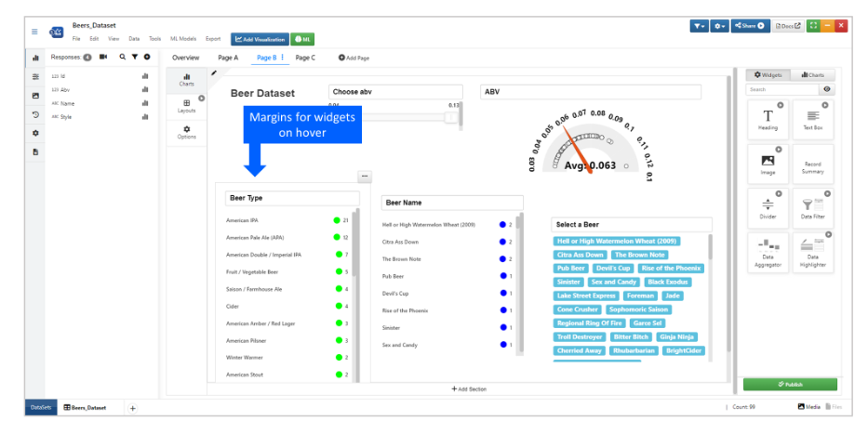Add the Text Box widget

[x=812, y=119]
